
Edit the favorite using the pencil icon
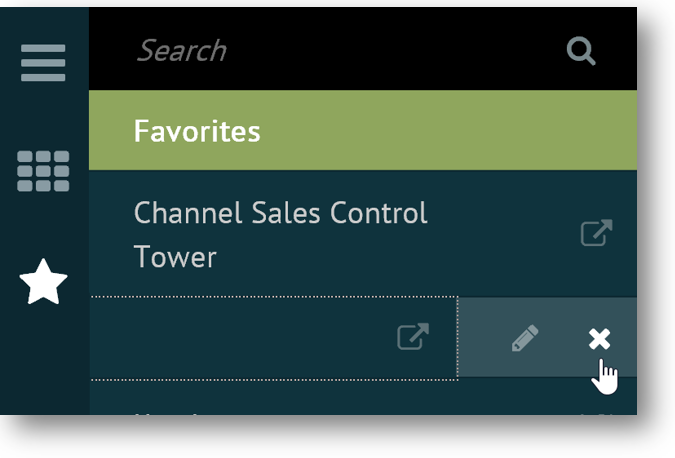[x=524, y=338]
